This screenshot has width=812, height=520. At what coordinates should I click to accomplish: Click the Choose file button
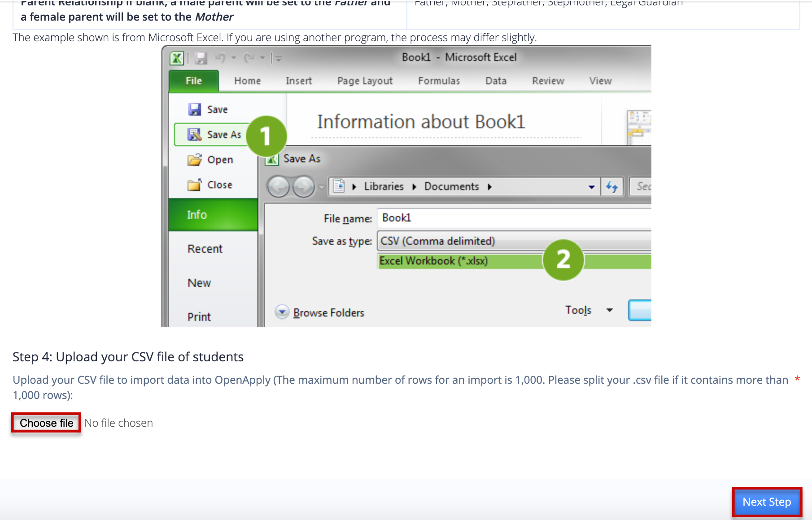46,423
